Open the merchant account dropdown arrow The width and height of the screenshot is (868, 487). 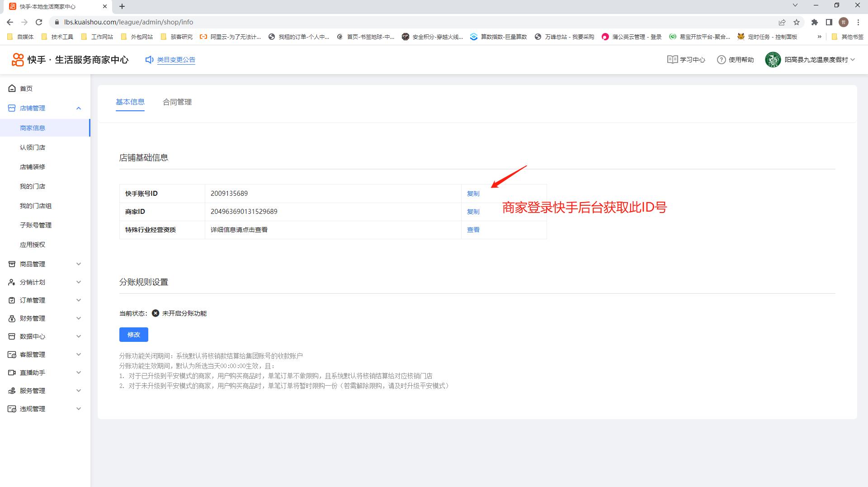[x=853, y=60]
